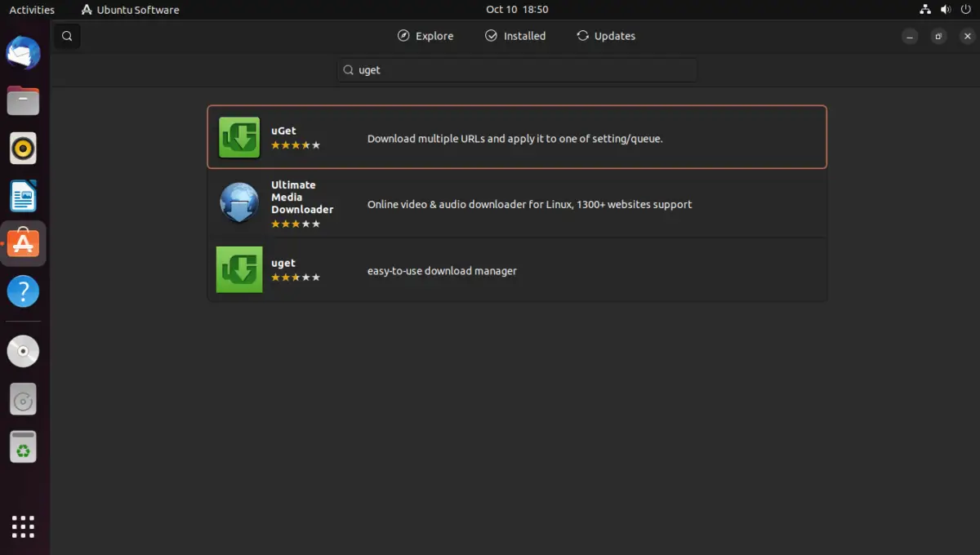Open the lowercase uget app icon
Image resolution: width=980 pixels, height=555 pixels.
pos(239,269)
